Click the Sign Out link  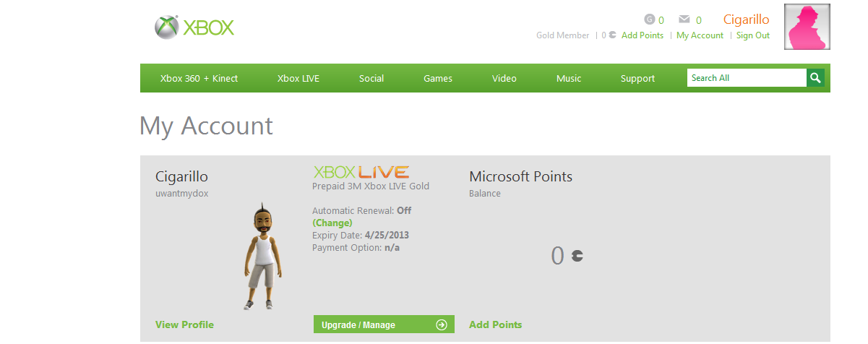pyautogui.click(x=753, y=35)
